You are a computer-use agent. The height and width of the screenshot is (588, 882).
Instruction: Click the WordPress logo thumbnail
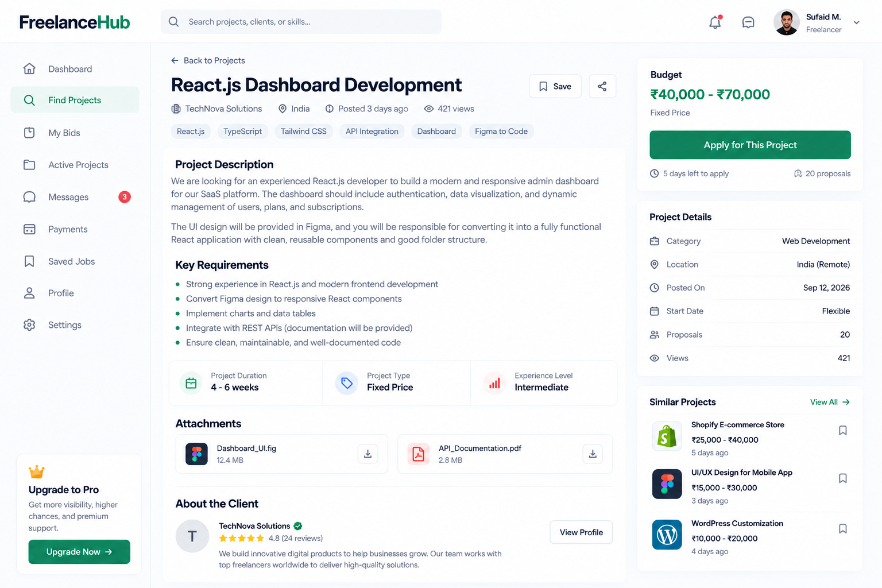click(667, 535)
